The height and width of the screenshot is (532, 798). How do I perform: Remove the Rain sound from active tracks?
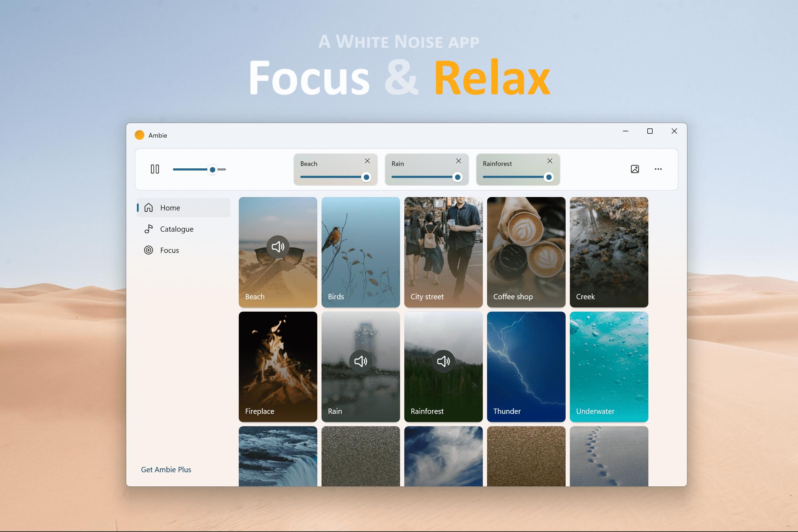pos(458,161)
